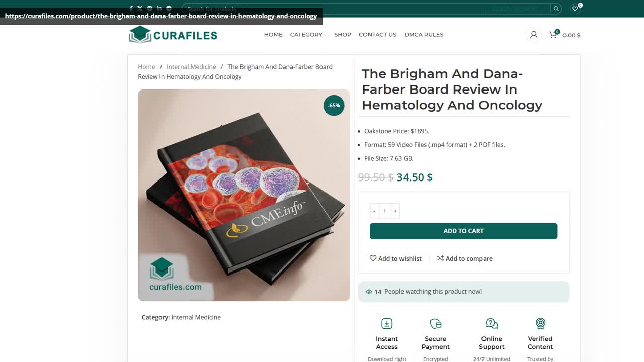Follow the Internal Medicine breadcrumb link
This screenshot has width=644, height=362.
pos(191,67)
